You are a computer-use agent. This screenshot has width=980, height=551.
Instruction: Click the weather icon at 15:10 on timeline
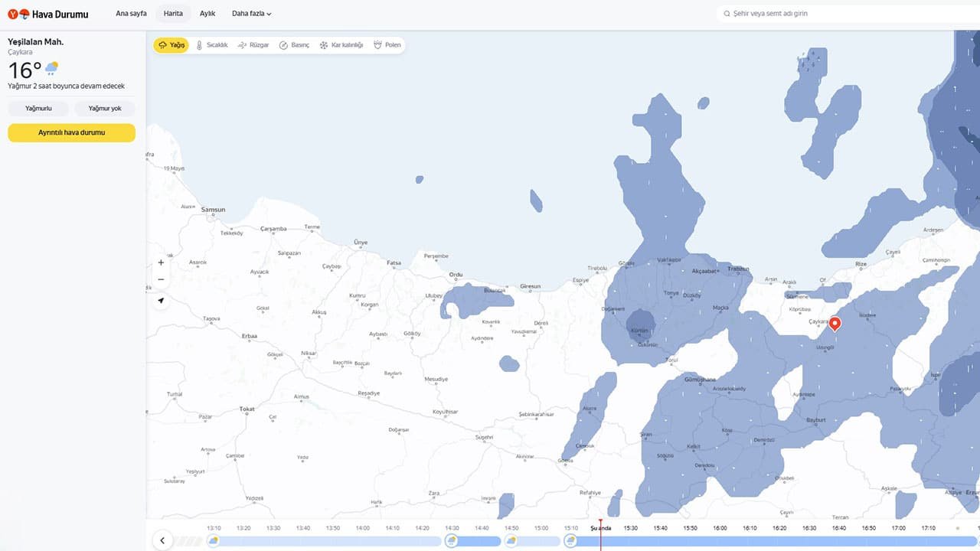click(570, 541)
